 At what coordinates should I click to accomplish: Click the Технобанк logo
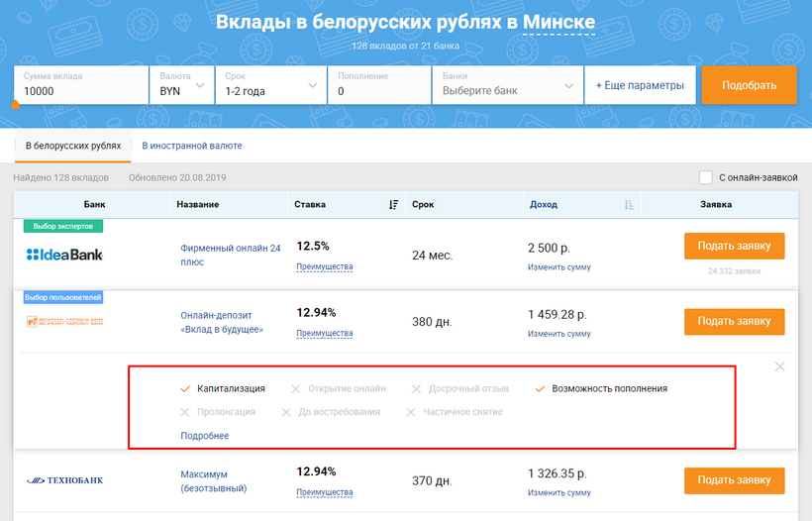64,480
